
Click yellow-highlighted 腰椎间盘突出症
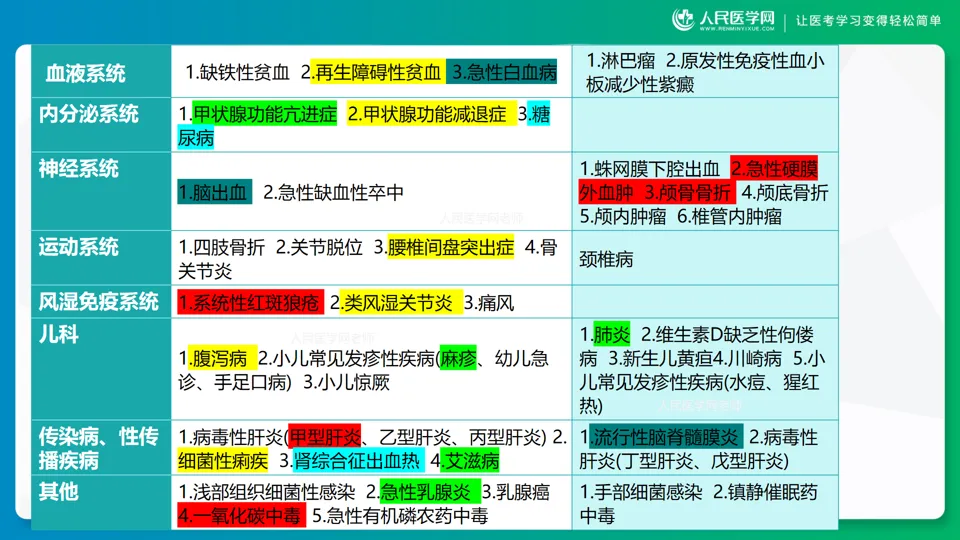[451, 247]
